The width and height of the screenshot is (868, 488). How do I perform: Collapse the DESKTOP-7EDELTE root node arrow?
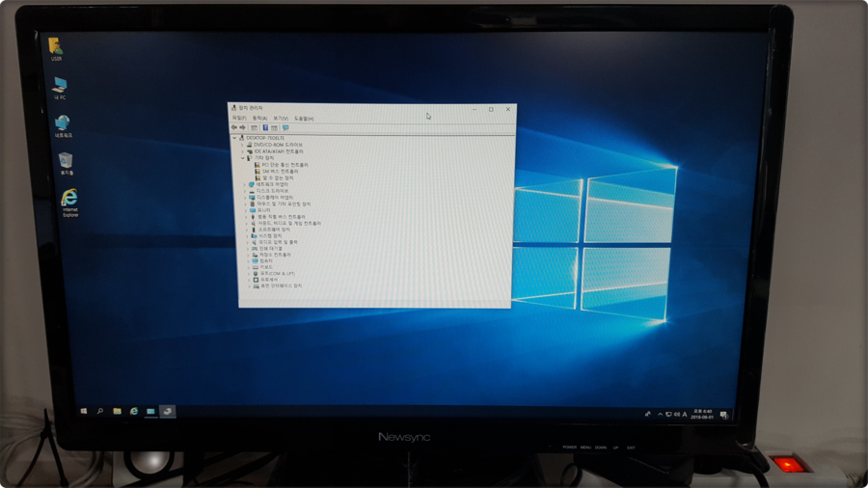[234, 138]
